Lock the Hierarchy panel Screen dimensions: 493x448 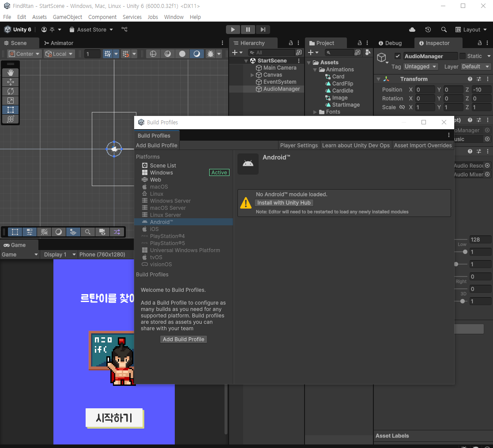(x=291, y=43)
